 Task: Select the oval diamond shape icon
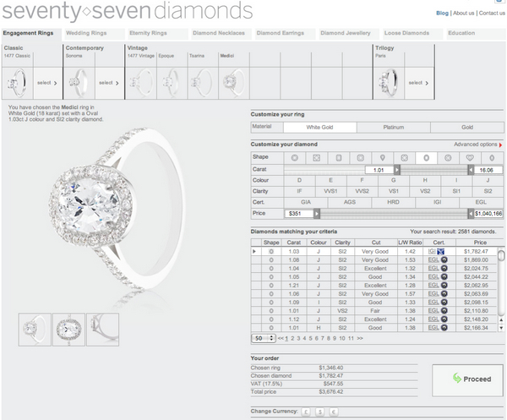426,158
